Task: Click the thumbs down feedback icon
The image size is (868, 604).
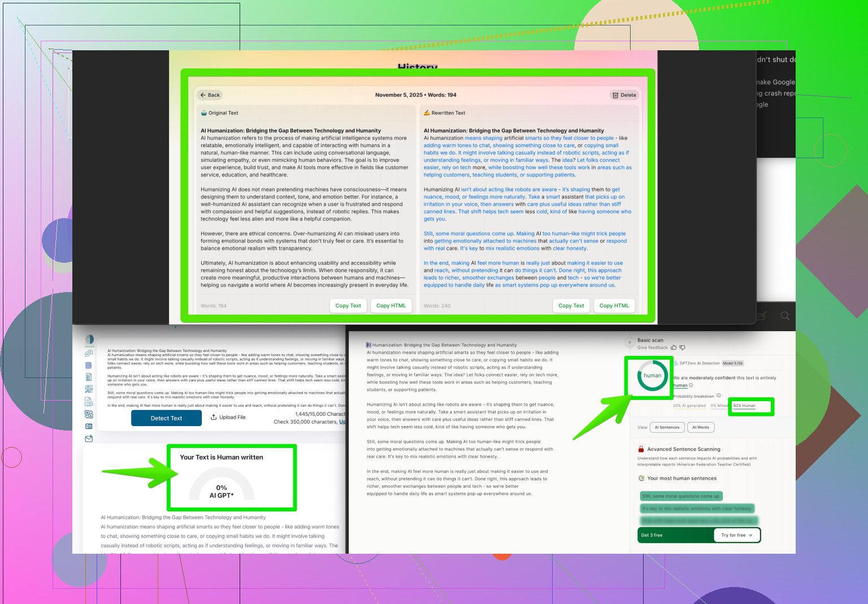Action: tap(682, 347)
